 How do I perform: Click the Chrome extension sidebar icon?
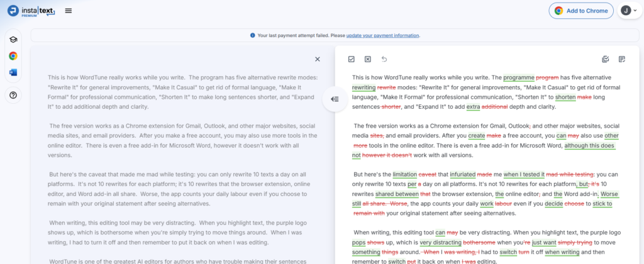coord(13,56)
